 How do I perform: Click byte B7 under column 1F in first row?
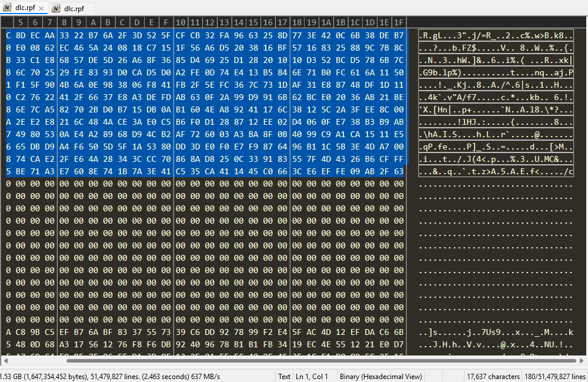pyautogui.click(x=399, y=35)
